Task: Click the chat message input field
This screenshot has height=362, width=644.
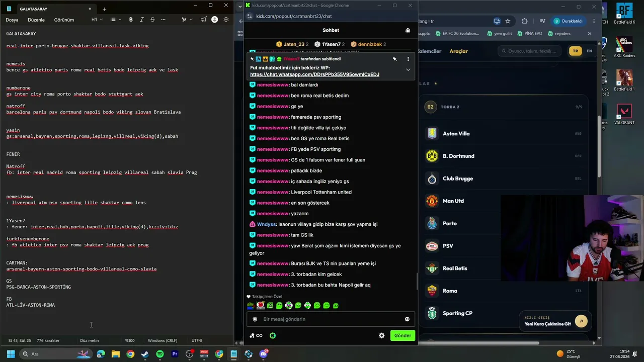Action: 330,319
